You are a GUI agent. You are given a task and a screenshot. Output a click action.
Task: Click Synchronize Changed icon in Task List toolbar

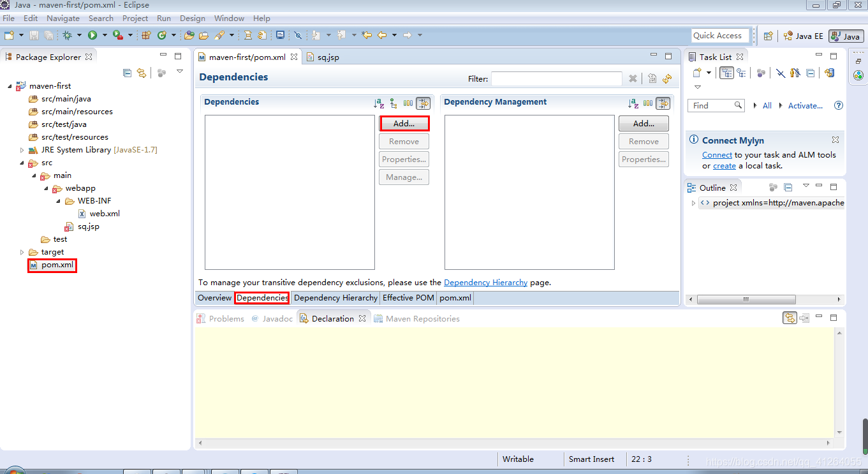click(x=830, y=73)
